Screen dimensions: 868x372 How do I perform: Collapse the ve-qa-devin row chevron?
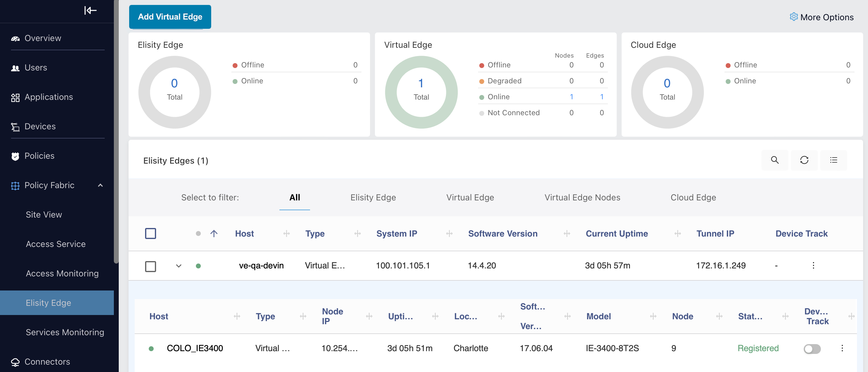point(178,266)
